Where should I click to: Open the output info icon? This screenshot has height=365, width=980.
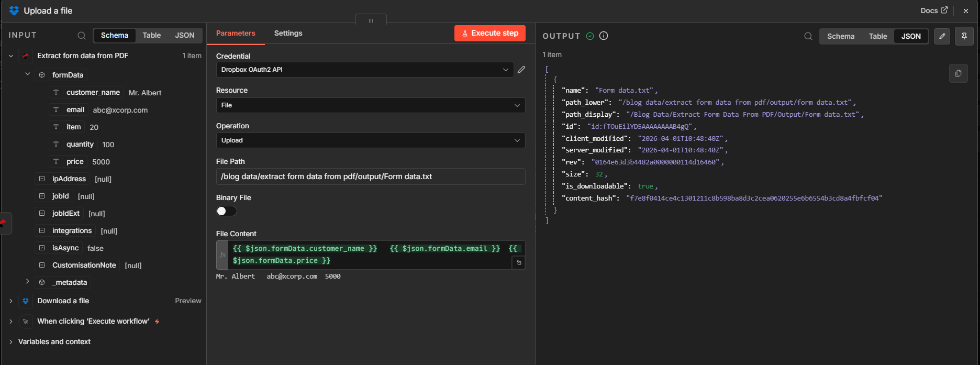604,36
